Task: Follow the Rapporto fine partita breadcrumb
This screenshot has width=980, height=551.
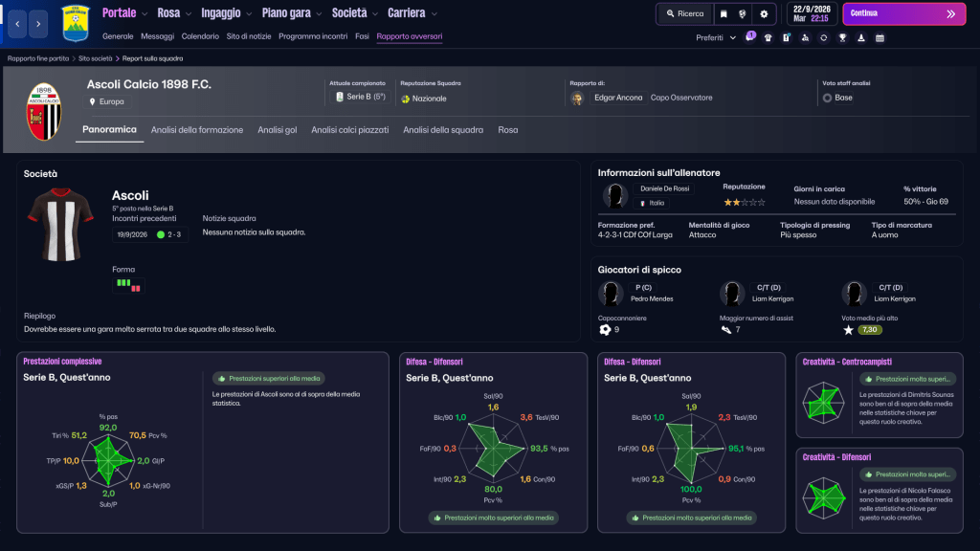Action: pyautogui.click(x=38, y=58)
